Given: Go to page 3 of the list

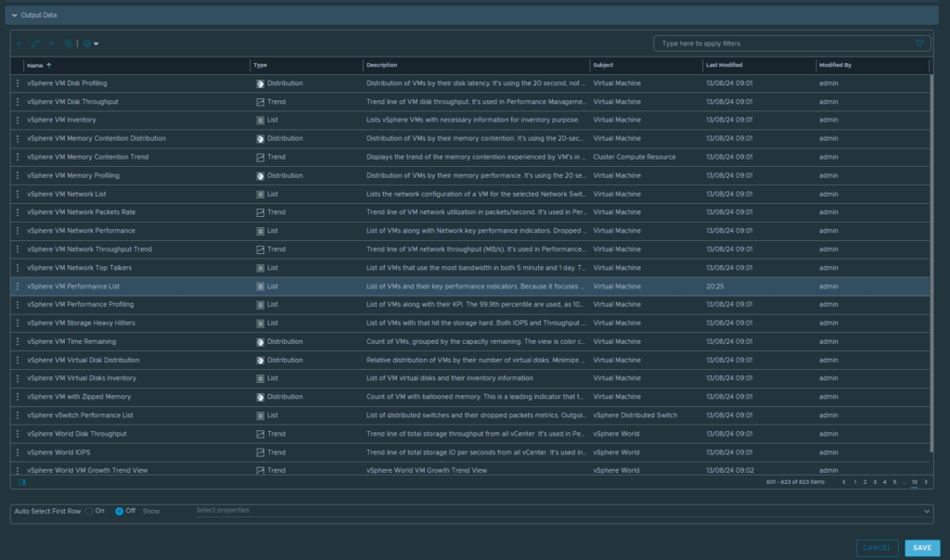Looking at the screenshot, I should point(875,482).
